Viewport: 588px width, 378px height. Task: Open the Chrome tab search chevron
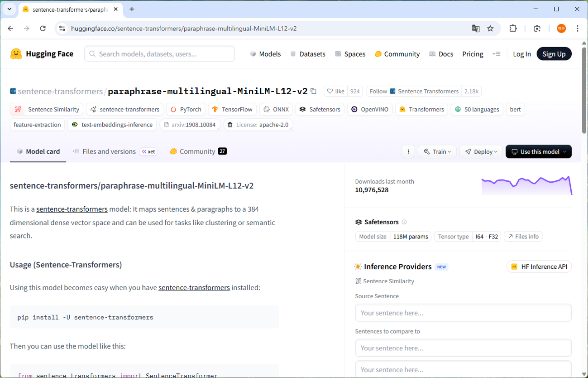(9, 9)
